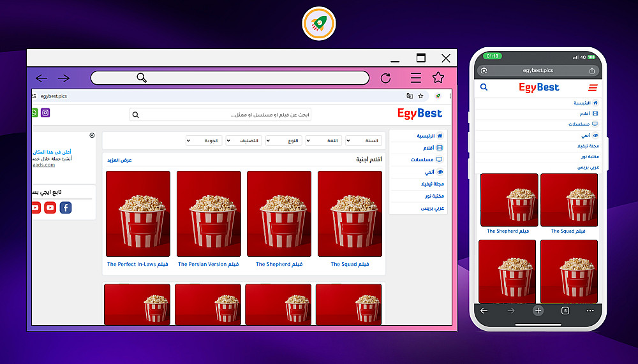The height and width of the screenshot is (364, 638).
Task: Click the small bookmark star in desktop address bar
Action: (420, 96)
